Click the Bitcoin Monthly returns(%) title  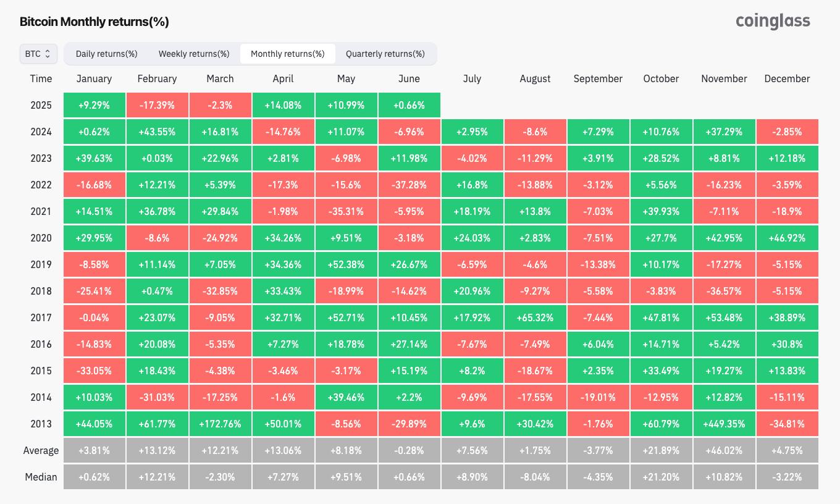point(94,22)
